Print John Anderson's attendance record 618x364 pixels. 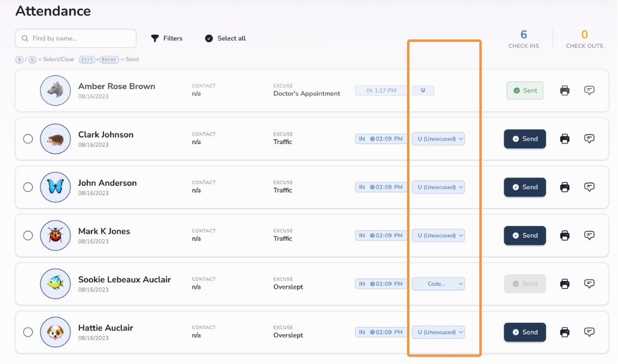tap(565, 187)
